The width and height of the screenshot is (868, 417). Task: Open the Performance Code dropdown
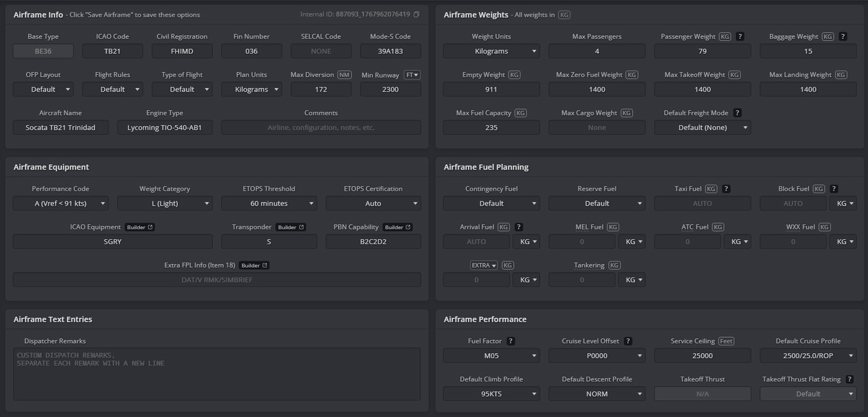pyautogui.click(x=61, y=203)
